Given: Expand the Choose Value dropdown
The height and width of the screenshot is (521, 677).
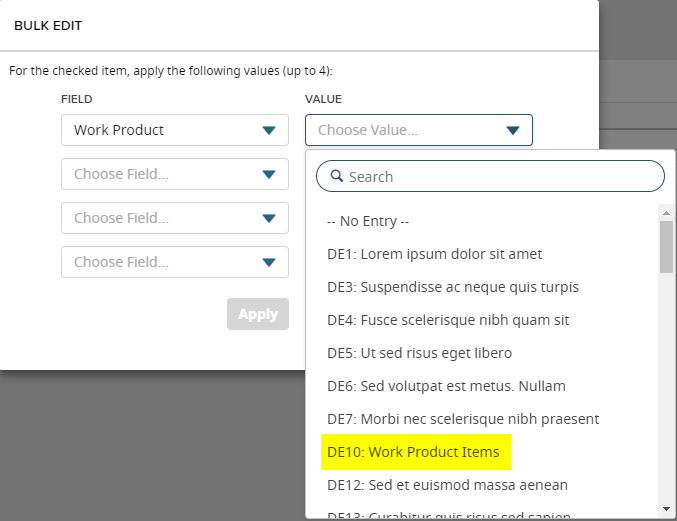Looking at the screenshot, I should click(x=418, y=130).
